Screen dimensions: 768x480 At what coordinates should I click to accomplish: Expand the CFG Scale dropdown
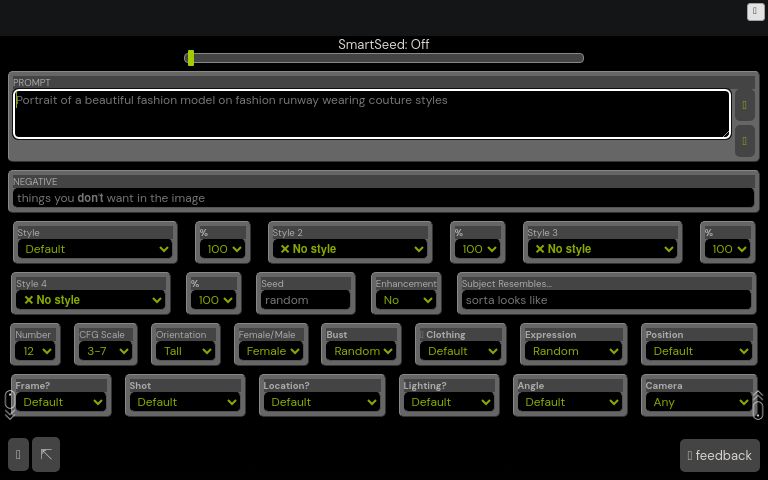click(x=105, y=351)
